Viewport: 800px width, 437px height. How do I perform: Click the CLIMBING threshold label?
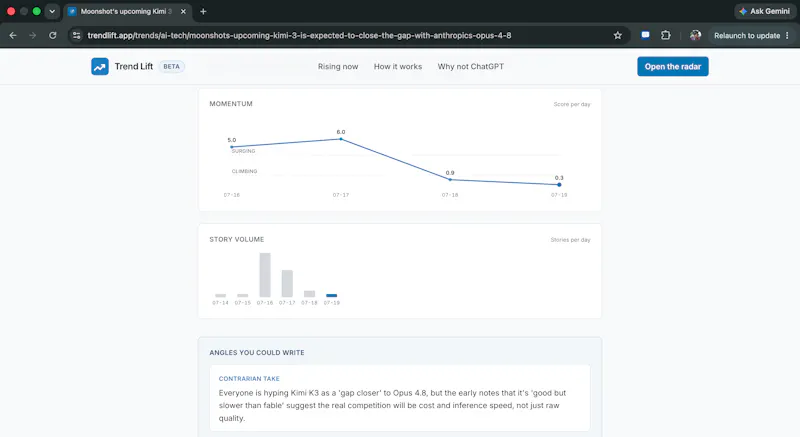pyautogui.click(x=244, y=171)
